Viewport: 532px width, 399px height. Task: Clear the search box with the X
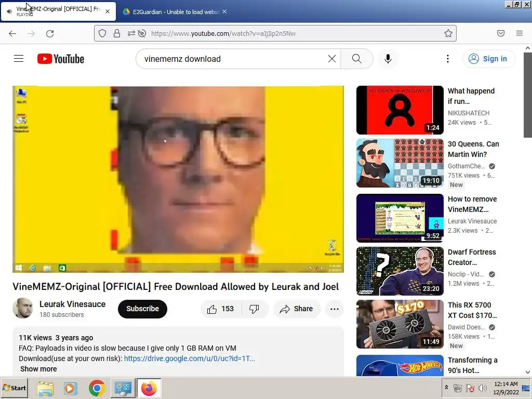pos(332,59)
